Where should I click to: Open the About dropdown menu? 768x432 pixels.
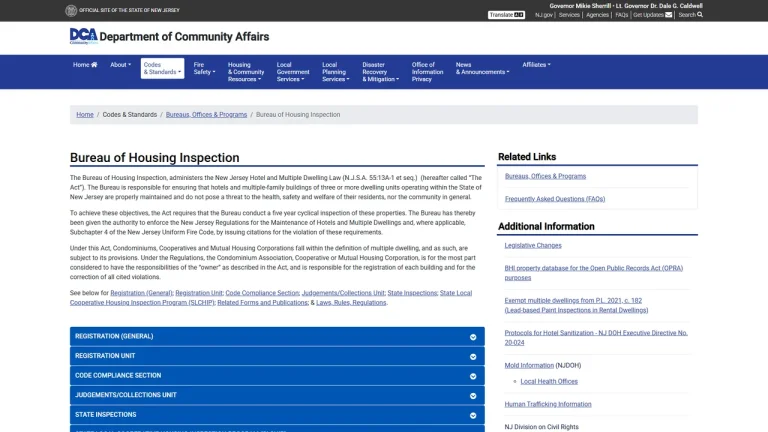click(x=120, y=65)
